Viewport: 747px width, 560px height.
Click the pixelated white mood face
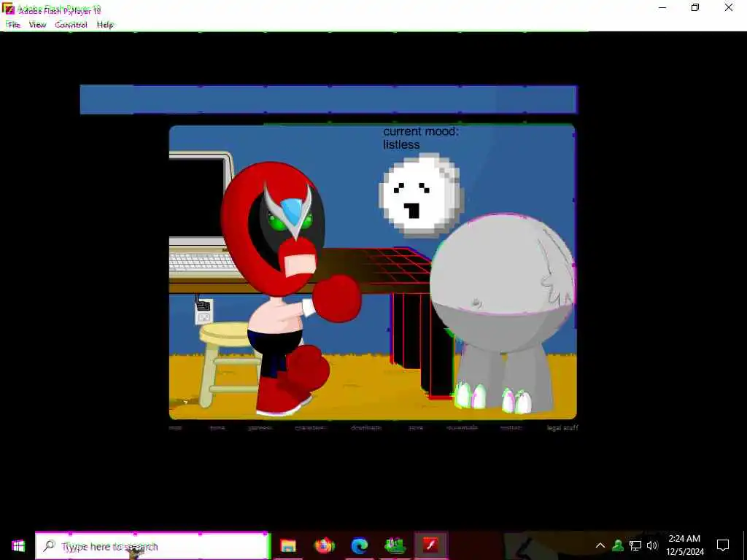click(420, 195)
